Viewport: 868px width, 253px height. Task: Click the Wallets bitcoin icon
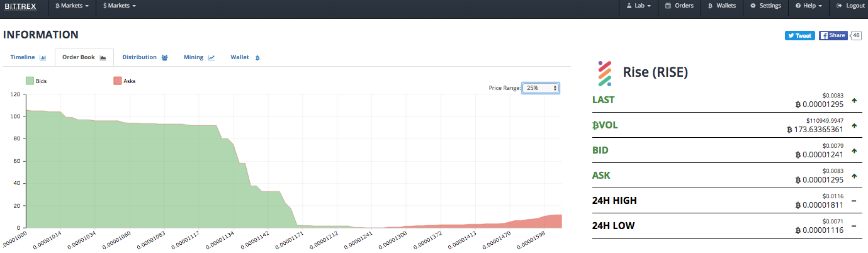(709, 6)
